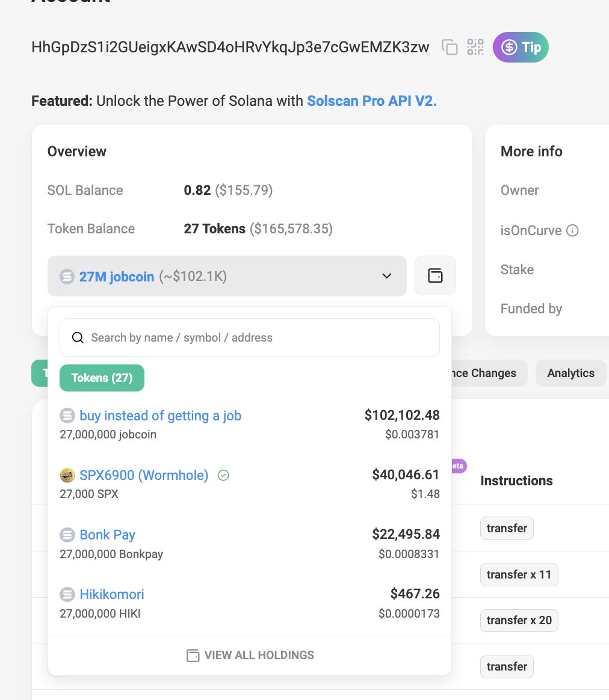Viewport: 609px width, 700px height.
Task: Open the Hikikomori token
Action: (x=112, y=594)
